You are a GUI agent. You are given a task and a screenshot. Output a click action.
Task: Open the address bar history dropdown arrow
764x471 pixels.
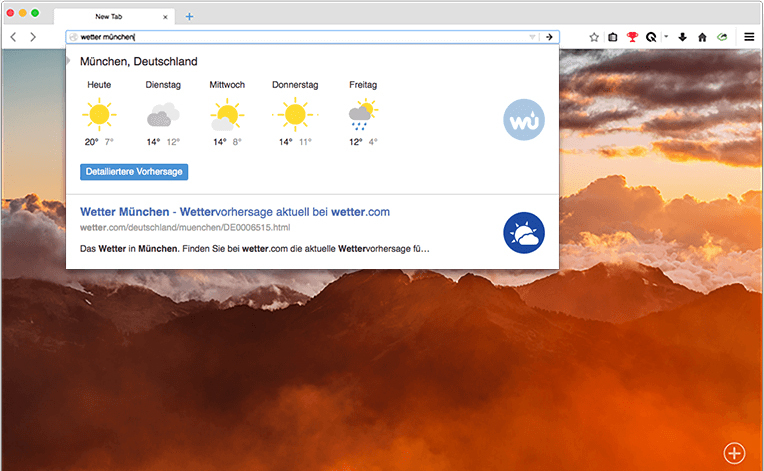(x=532, y=37)
